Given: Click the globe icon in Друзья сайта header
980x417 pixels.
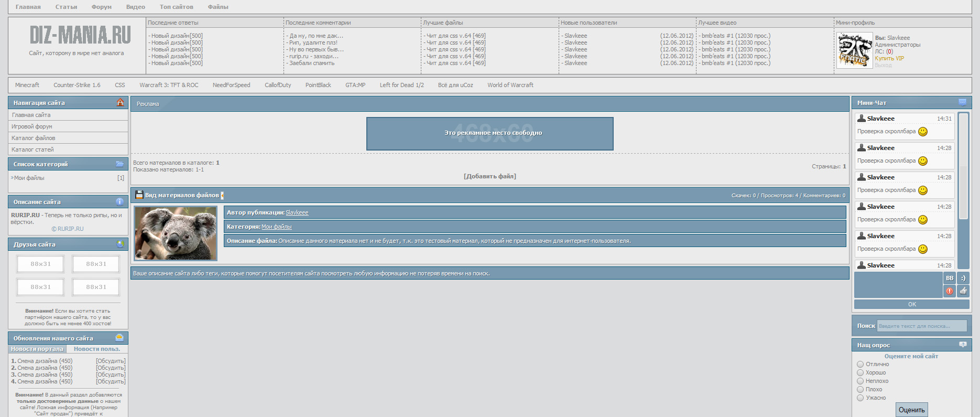Looking at the screenshot, I should [x=120, y=244].
